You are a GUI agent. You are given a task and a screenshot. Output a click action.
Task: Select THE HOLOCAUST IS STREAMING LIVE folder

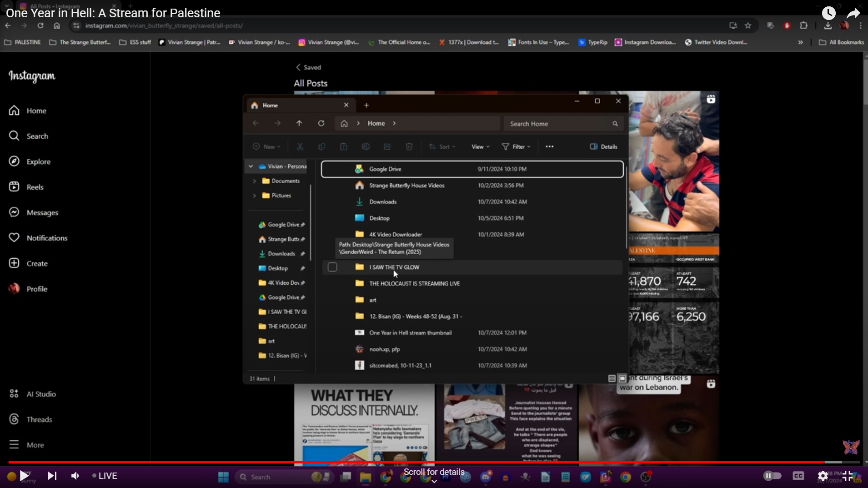pyautogui.click(x=472, y=283)
